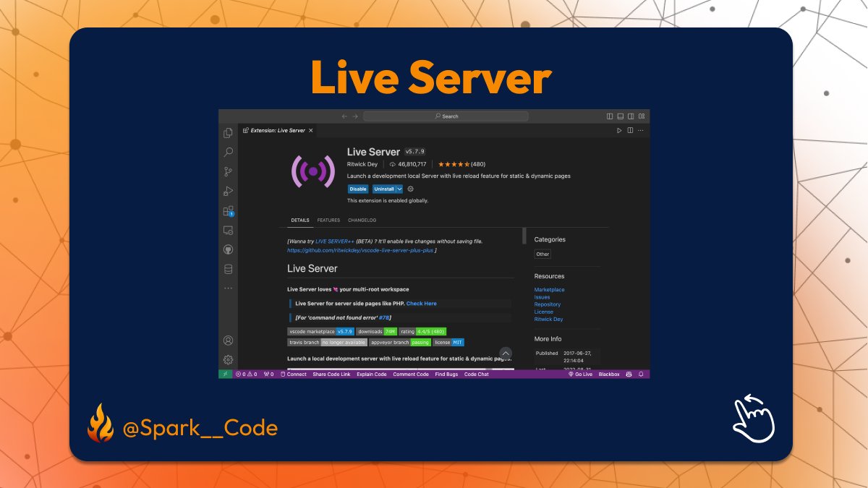The height and width of the screenshot is (488, 868).
Task: Open the editor more actions ellipsis menu
Action: (641, 130)
